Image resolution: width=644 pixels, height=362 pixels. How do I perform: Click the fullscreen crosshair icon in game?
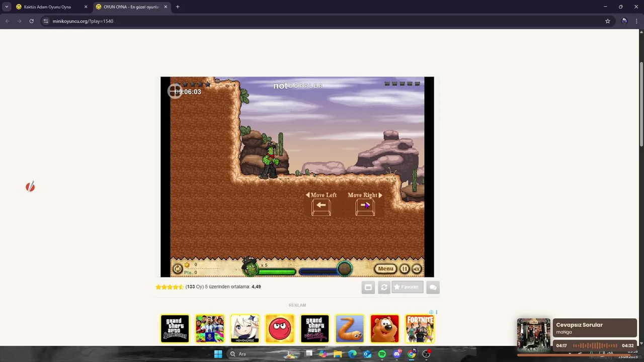point(175,91)
